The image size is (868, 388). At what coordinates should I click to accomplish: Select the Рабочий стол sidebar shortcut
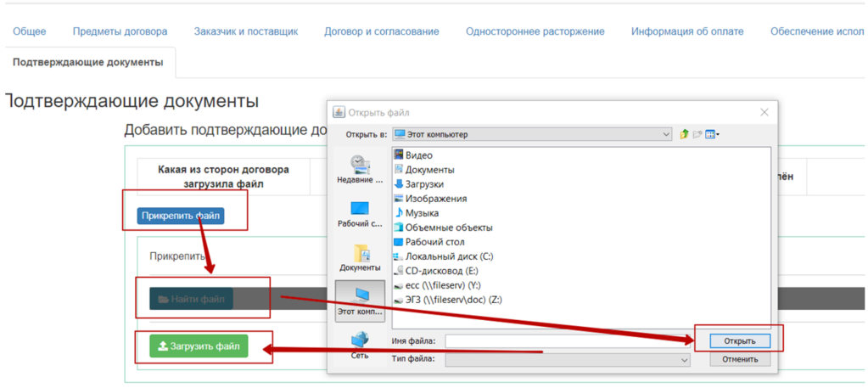[x=360, y=213]
